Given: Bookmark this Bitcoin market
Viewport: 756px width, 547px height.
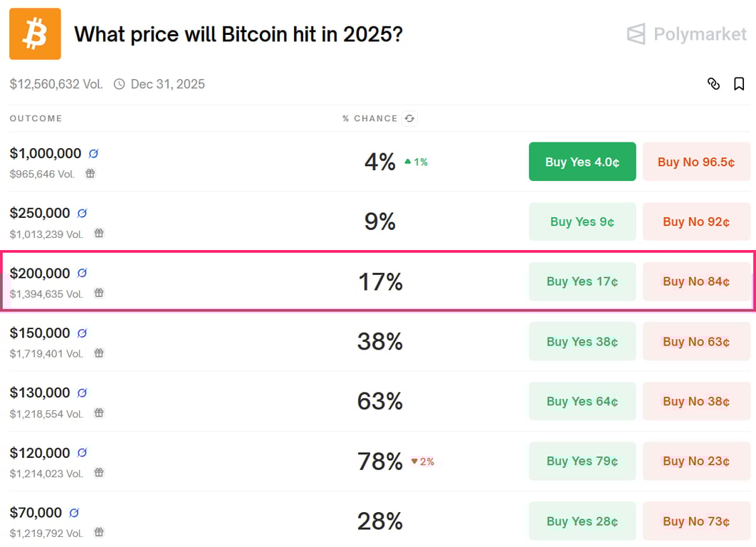Looking at the screenshot, I should tap(739, 84).
